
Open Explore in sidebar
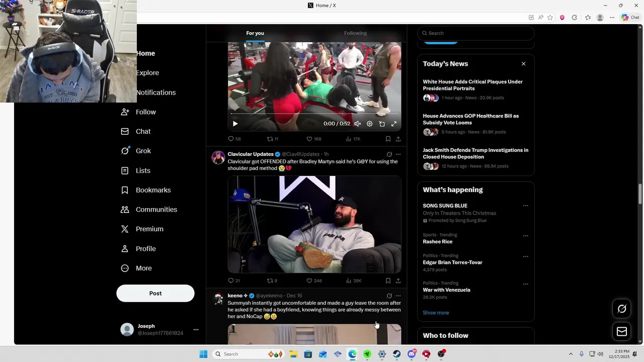[x=147, y=73]
